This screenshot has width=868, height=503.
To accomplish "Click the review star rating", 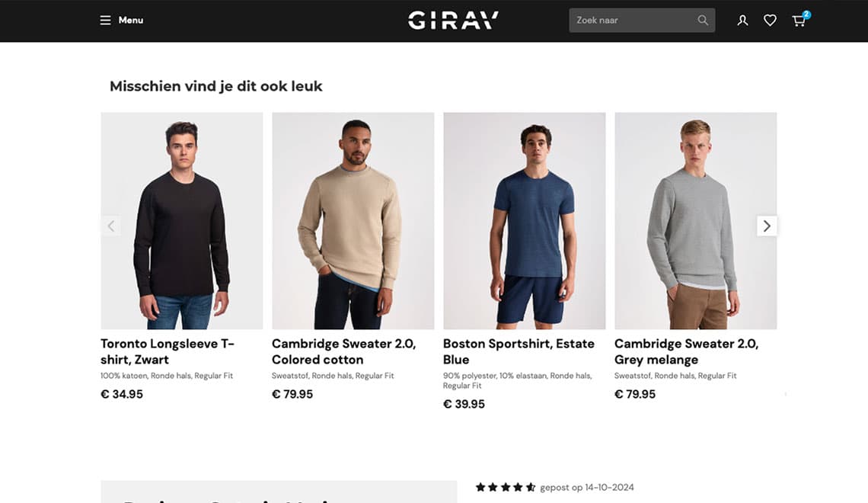I will click(506, 488).
